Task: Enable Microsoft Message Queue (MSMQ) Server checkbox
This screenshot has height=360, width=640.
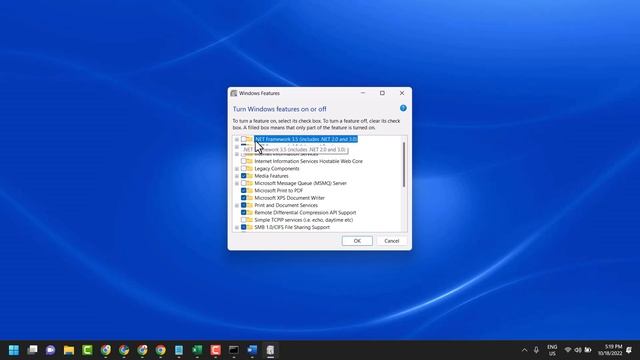Action: coord(244,183)
